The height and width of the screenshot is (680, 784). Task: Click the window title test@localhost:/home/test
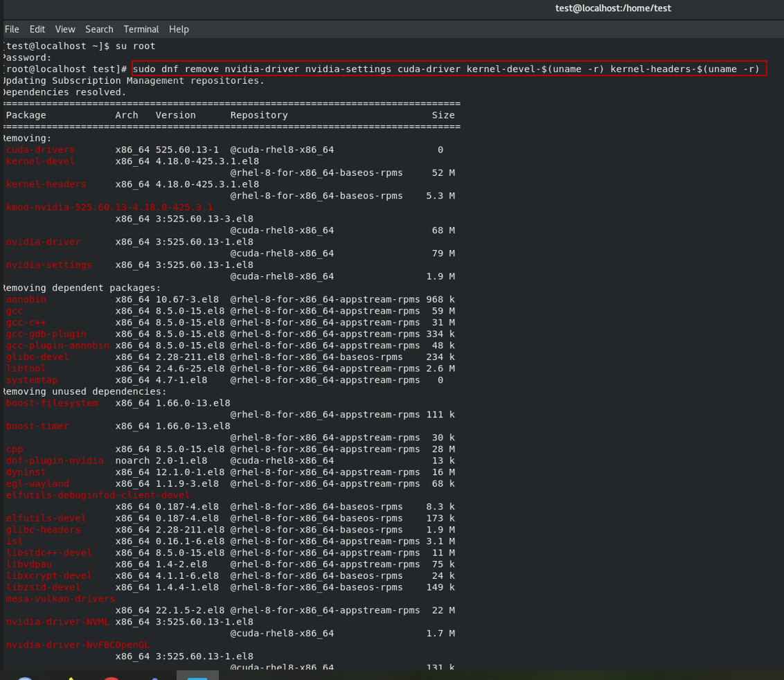point(613,8)
